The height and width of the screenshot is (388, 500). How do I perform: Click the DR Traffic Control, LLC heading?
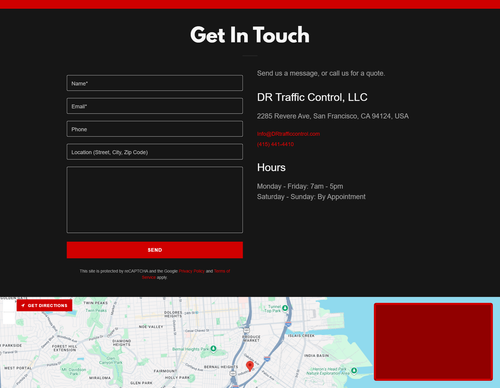pos(312,97)
